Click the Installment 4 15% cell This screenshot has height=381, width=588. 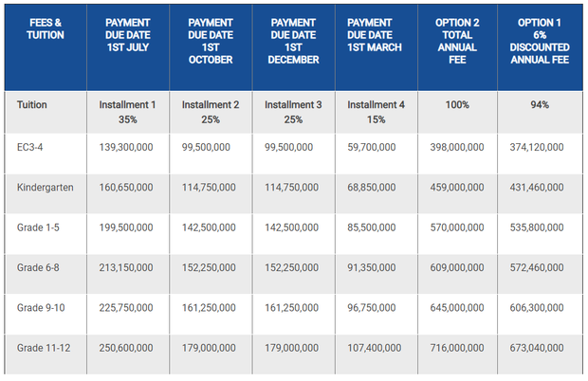click(375, 113)
